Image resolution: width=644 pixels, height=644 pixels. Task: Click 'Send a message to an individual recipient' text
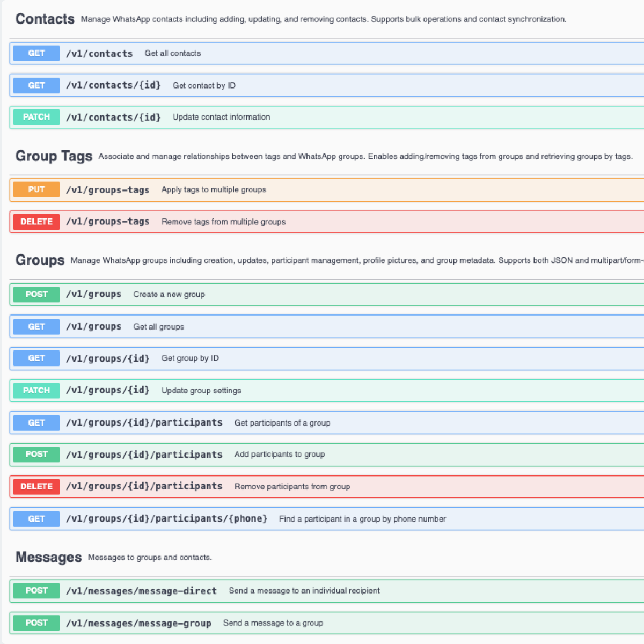click(304, 590)
